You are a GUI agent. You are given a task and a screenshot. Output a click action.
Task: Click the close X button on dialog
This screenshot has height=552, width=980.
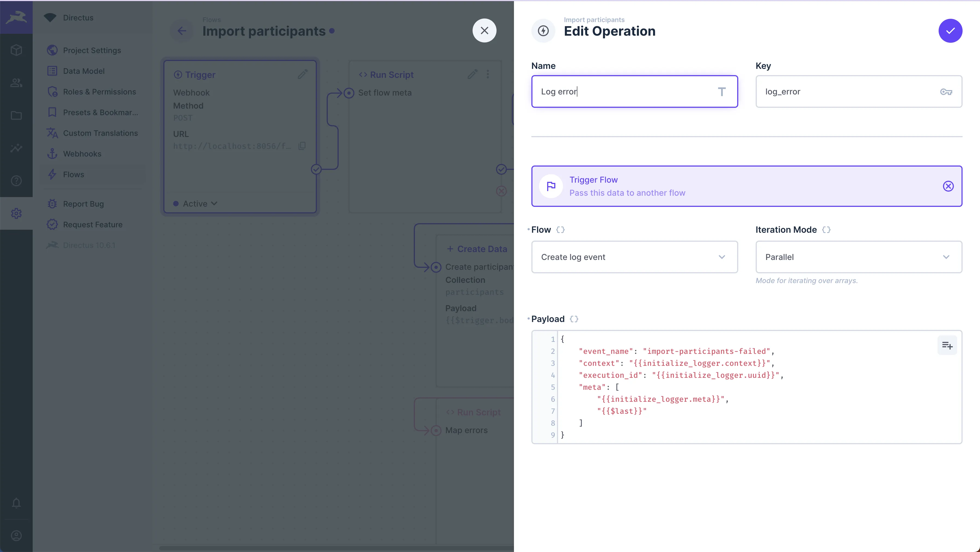click(485, 30)
